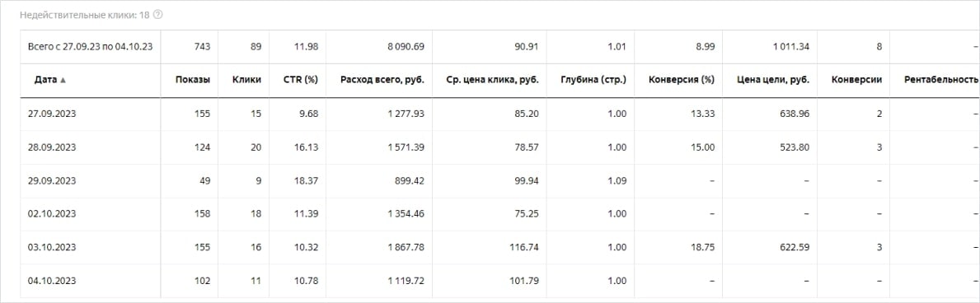Click the total row Всего с 27.09.23 по 04.10.23
Image resolution: width=980 pixels, height=303 pixels.
(x=500, y=46)
